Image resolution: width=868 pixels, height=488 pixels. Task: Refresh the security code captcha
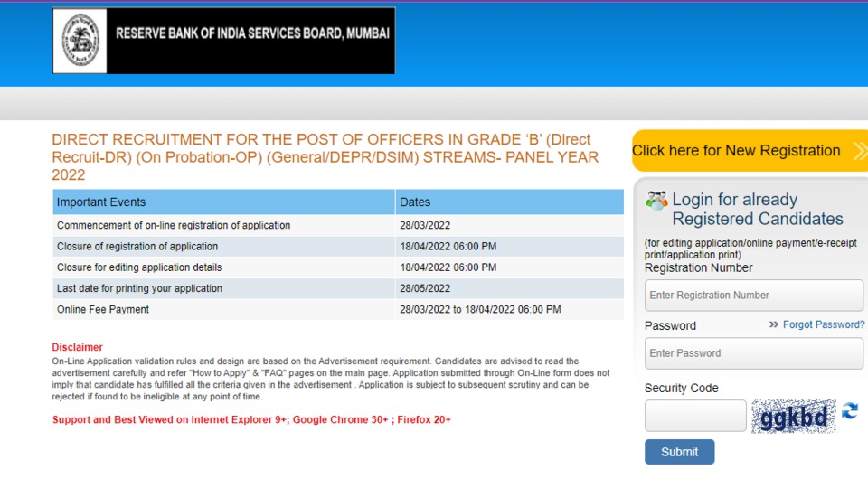click(850, 411)
